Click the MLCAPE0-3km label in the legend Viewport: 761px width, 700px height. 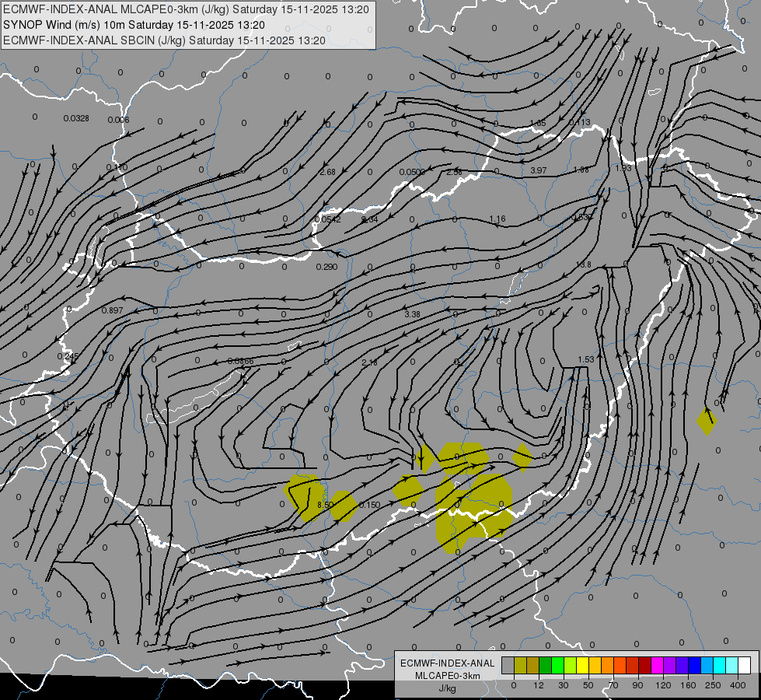[x=448, y=676]
